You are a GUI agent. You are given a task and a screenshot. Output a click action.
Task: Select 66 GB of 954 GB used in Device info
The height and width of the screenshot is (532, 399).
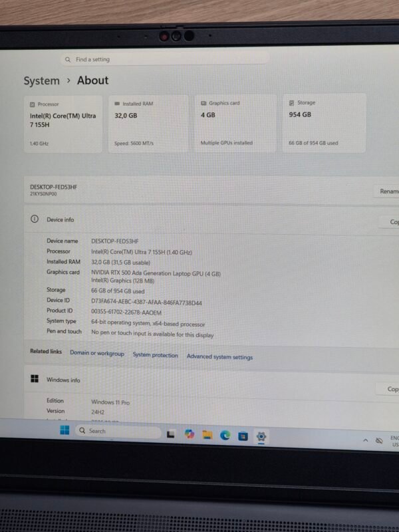pyautogui.click(x=118, y=291)
